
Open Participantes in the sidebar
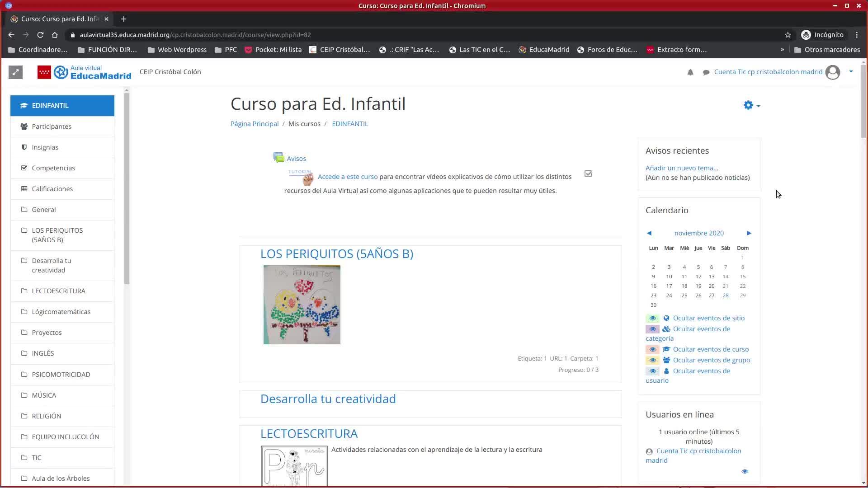click(52, 127)
